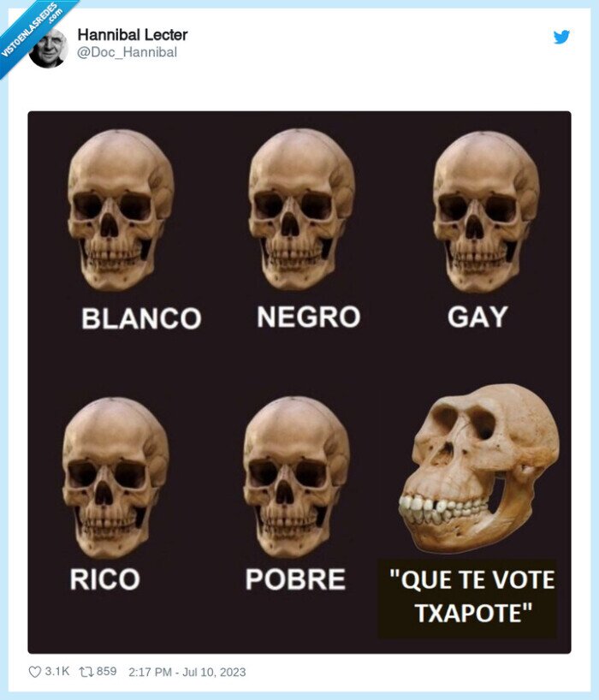Open the profile avatar photo
Image resolution: width=599 pixels, height=700 pixels.
48,48
